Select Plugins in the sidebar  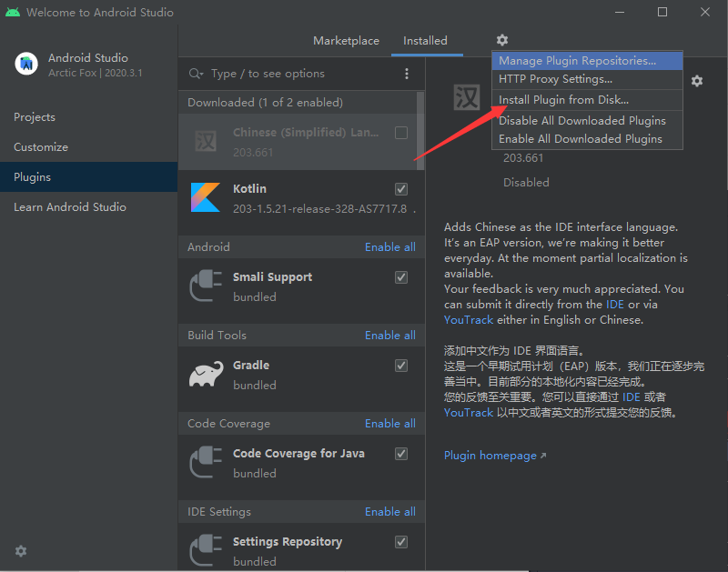pos(88,176)
